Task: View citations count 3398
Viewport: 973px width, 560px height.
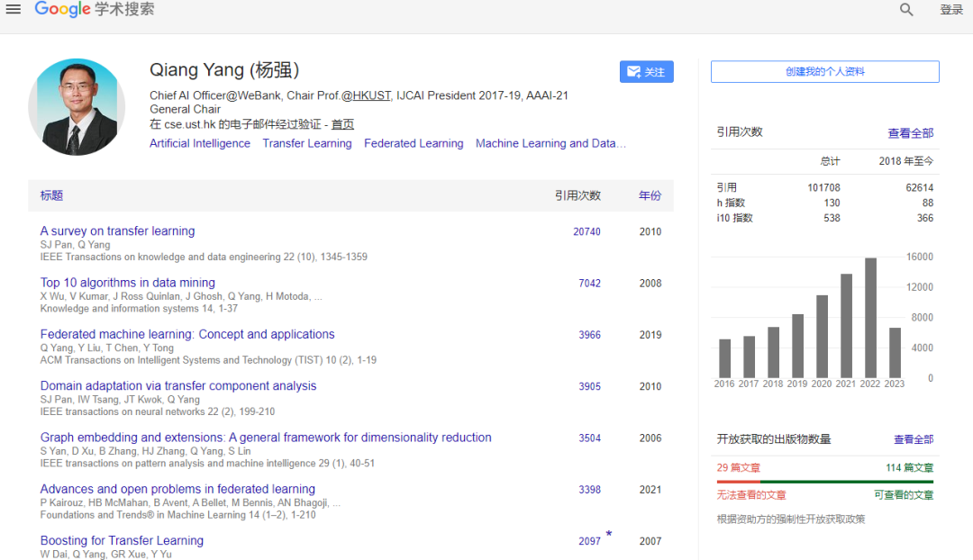Action: (x=589, y=490)
